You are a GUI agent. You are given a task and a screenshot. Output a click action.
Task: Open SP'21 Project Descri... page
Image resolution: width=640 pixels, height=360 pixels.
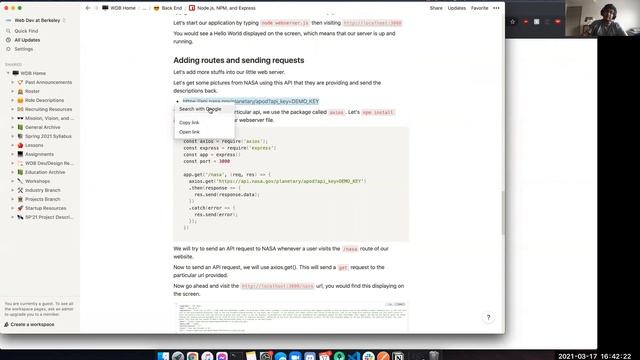[x=49, y=217]
